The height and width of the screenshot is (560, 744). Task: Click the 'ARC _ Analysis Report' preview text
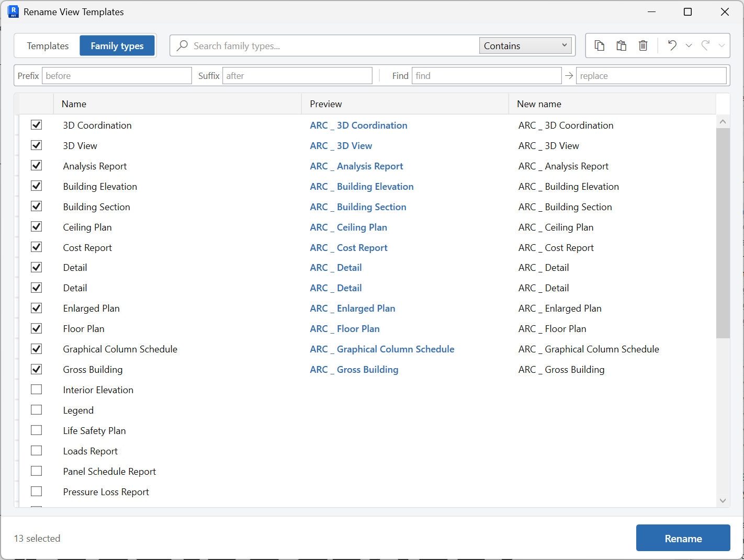tap(356, 166)
